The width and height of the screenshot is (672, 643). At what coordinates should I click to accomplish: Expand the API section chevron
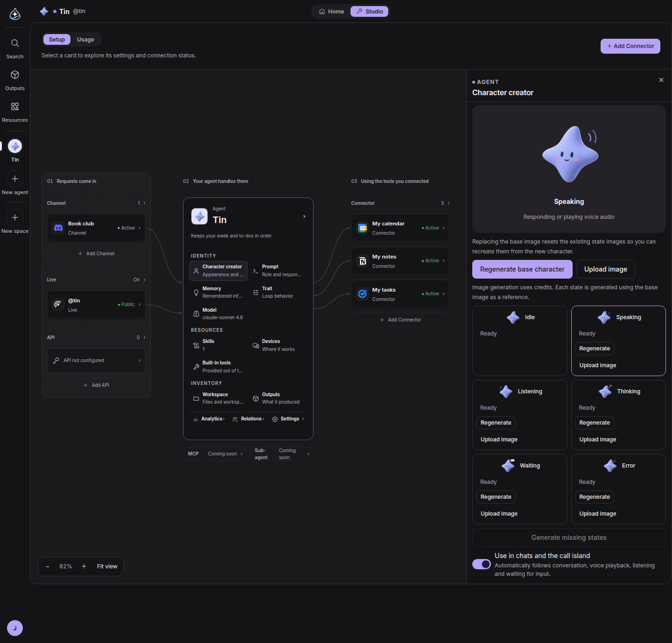145,337
